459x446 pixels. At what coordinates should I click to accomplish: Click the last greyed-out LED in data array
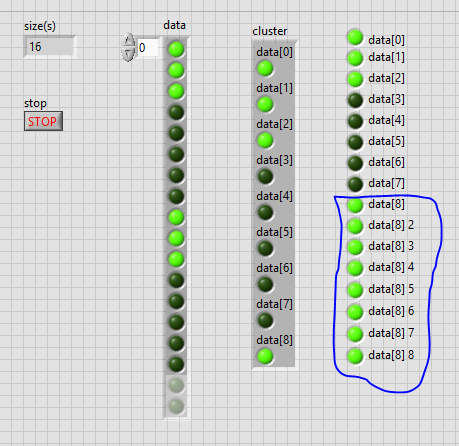click(176, 406)
